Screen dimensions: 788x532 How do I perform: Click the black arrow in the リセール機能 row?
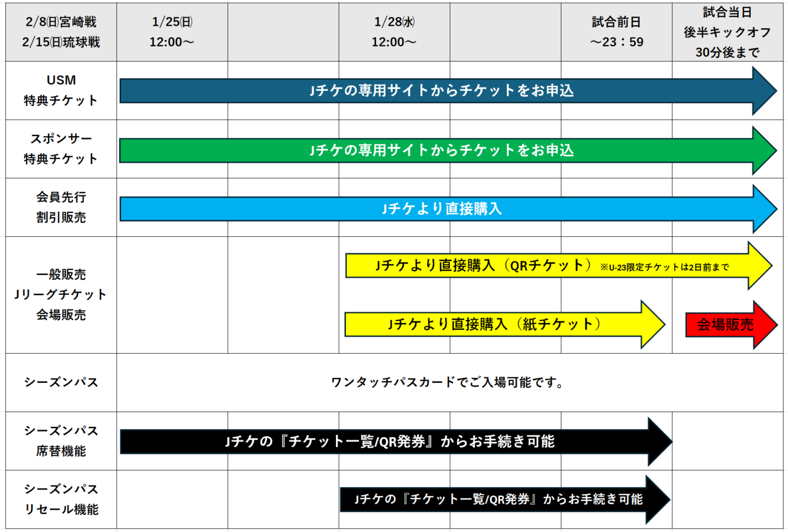(498, 499)
